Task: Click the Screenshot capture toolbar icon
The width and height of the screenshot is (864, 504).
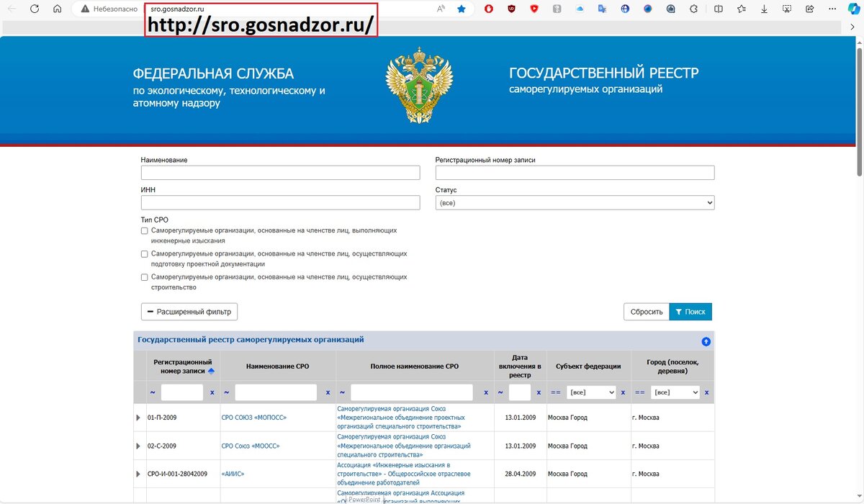Action: coord(787,9)
